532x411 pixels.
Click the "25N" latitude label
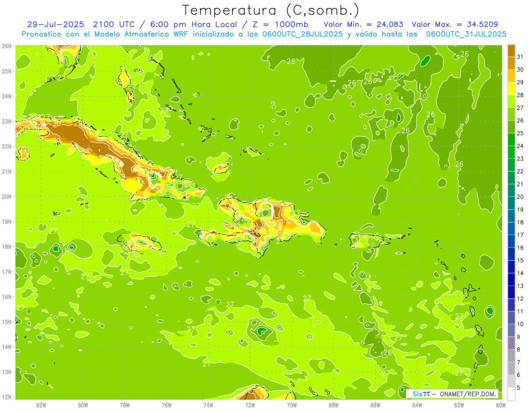(6, 71)
